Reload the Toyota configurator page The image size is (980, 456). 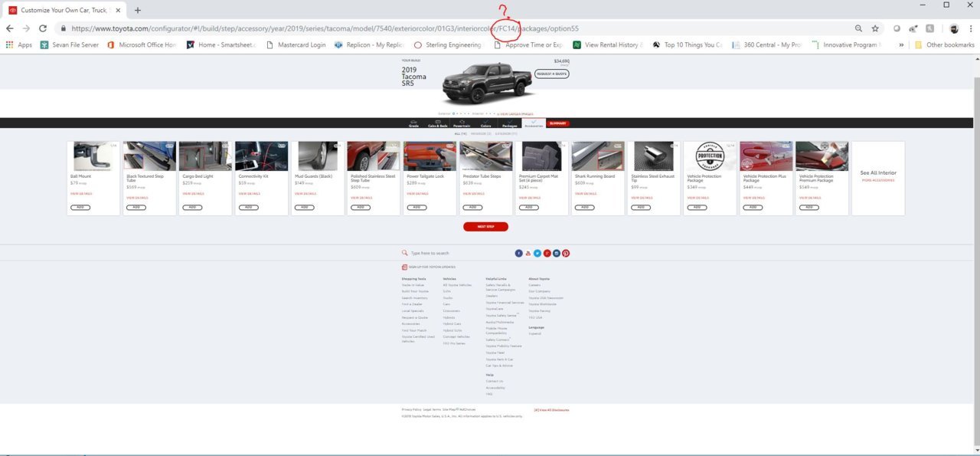click(x=43, y=28)
